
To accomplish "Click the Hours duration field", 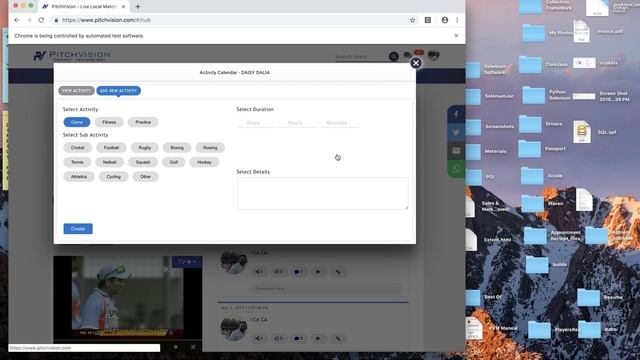I will point(297,122).
